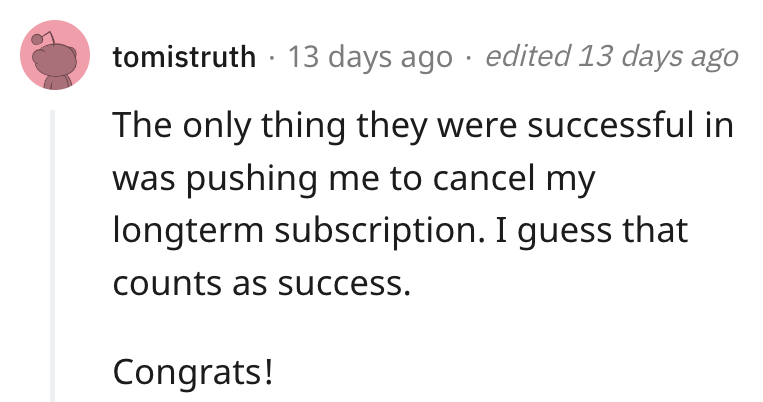Click the word 'longterm' in the comment
763x402 pixels.
[x=188, y=231]
